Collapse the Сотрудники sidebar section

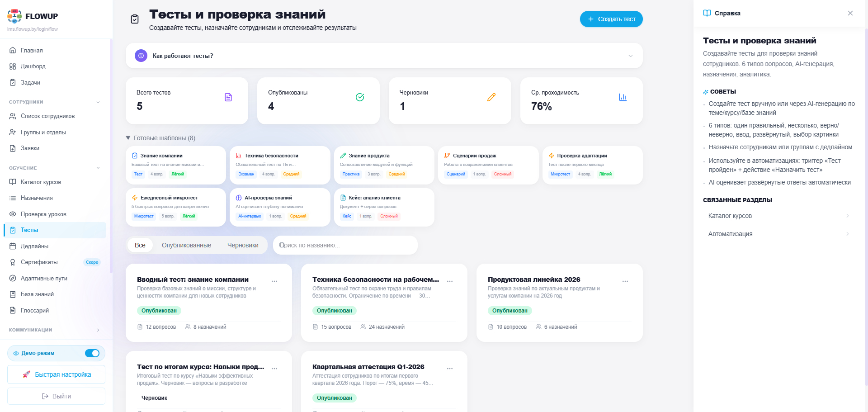coord(98,102)
